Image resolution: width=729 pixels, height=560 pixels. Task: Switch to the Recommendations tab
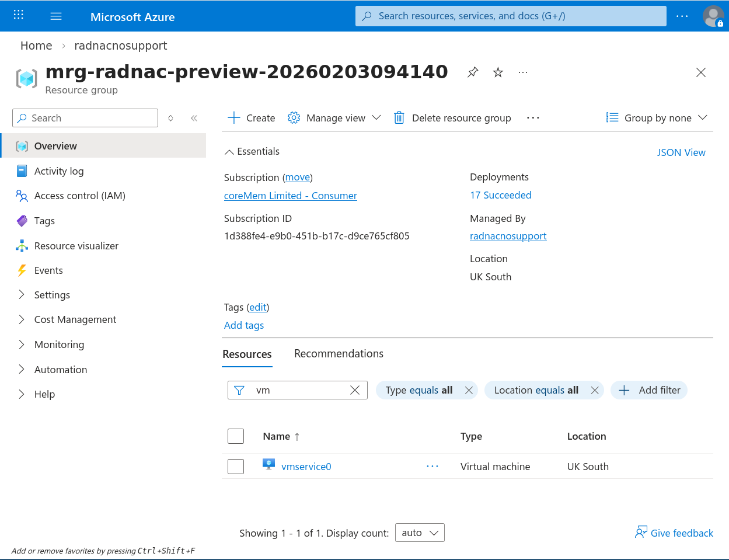pos(339,354)
